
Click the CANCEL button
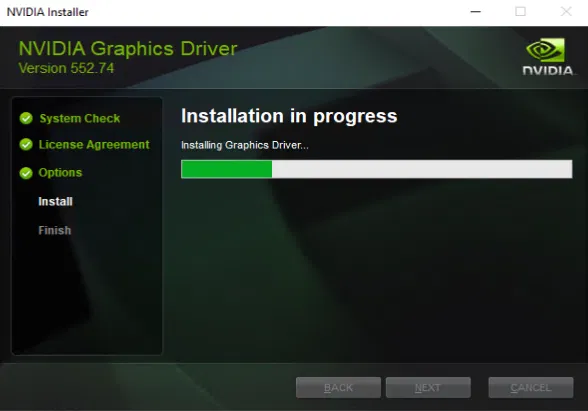[x=531, y=387]
